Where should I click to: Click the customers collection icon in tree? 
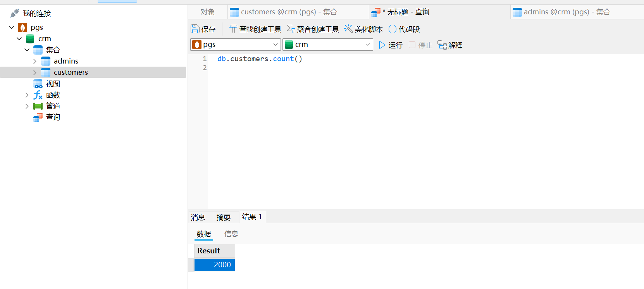pyautogui.click(x=46, y=72)
